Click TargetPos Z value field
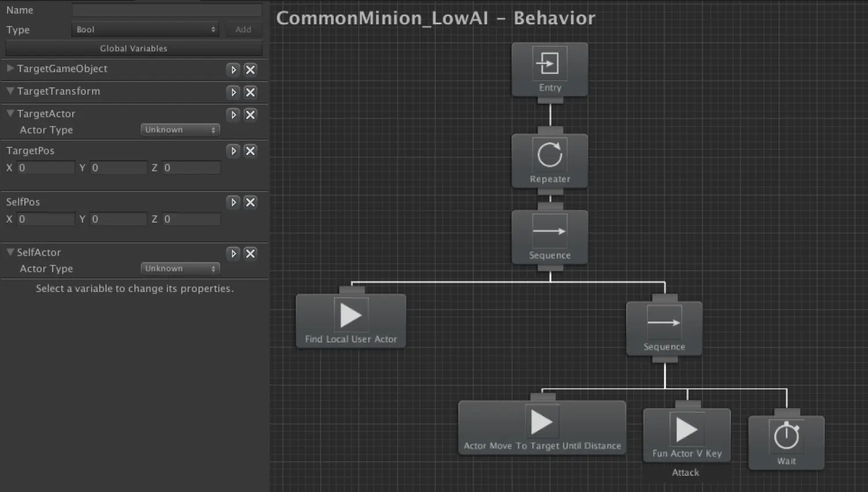The height and width of the screenshot is (492, 868). click(x=191, y=168)
